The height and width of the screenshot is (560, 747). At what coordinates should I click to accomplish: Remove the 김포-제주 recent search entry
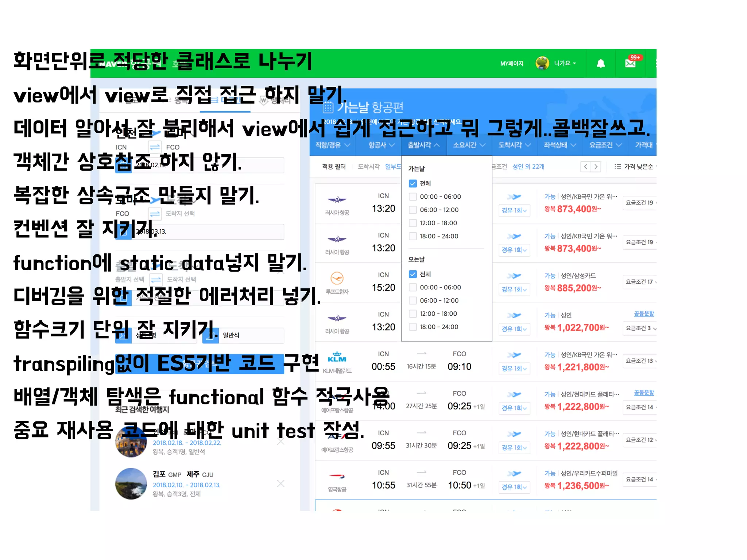coord(280,483)
